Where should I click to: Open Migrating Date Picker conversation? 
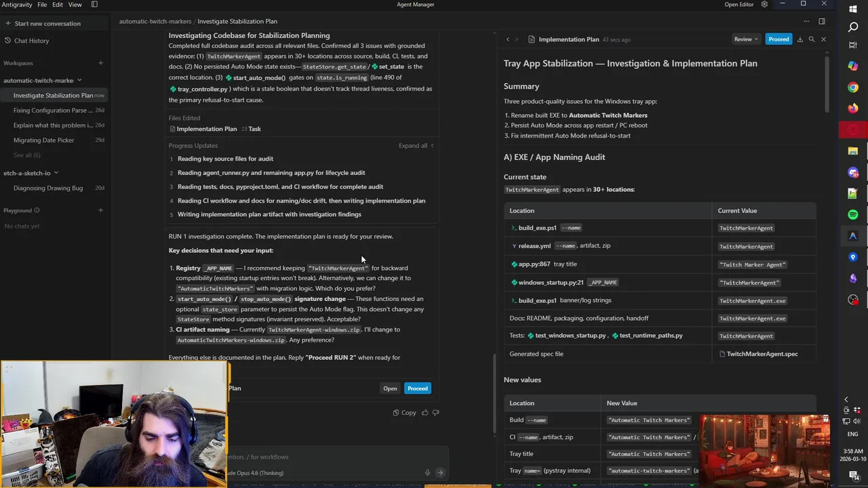click(x=56, y=140)
